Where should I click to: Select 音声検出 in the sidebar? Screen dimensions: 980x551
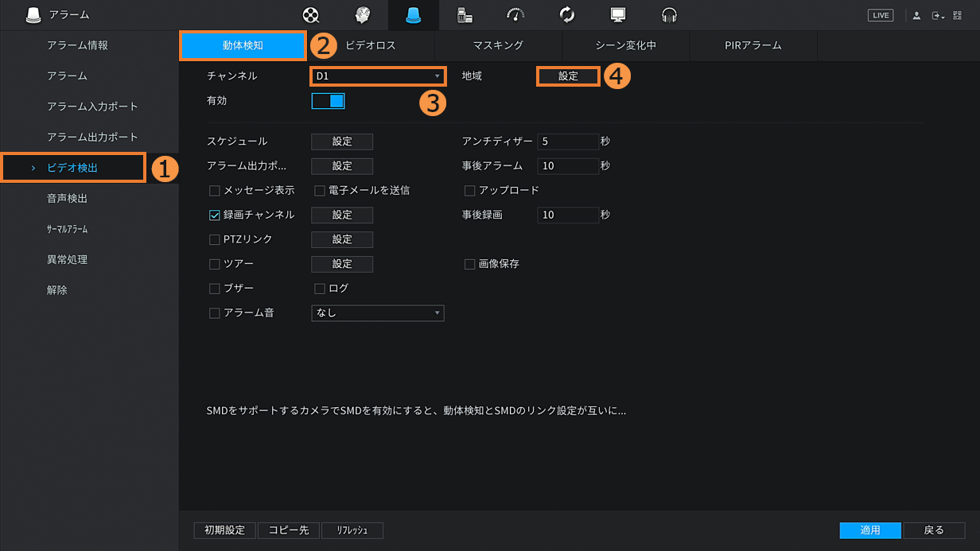coord(68,198)
